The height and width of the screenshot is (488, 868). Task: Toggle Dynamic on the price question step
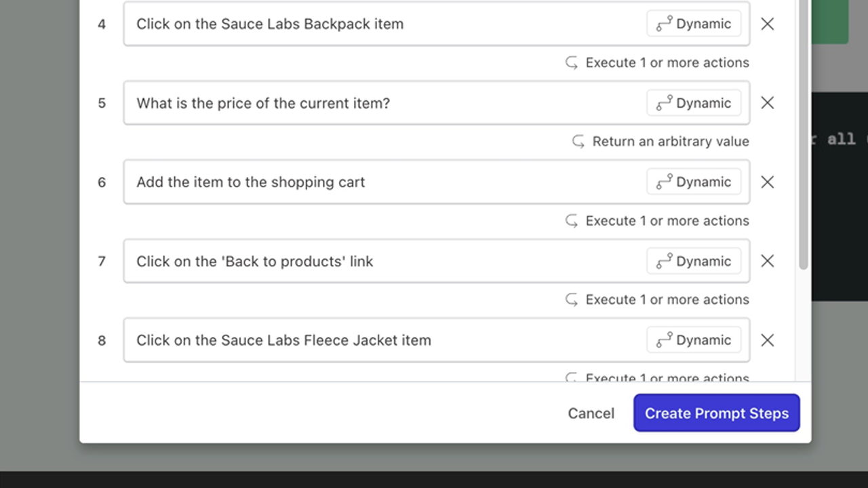pyautogui.click(x=694, y=103)
